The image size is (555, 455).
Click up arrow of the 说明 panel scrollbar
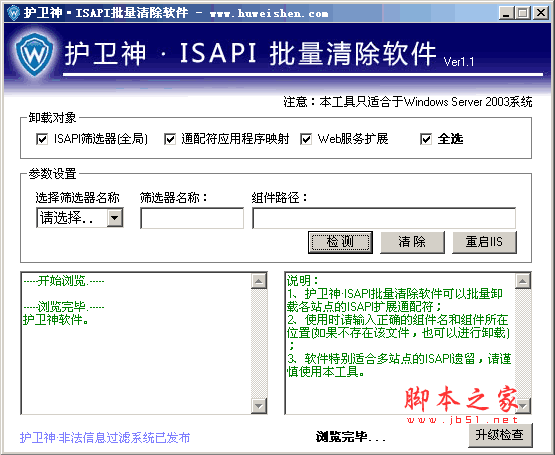pos(523,281)
